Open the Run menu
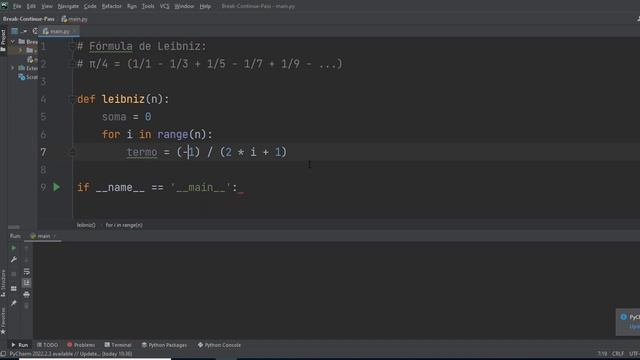The image size is (640, 360). (x=132, y=6)
